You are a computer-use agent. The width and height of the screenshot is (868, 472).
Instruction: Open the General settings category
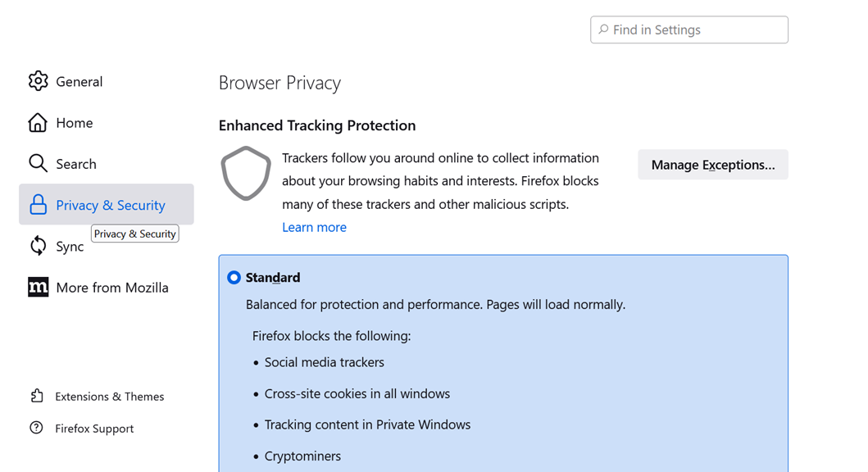pos(80,81)
